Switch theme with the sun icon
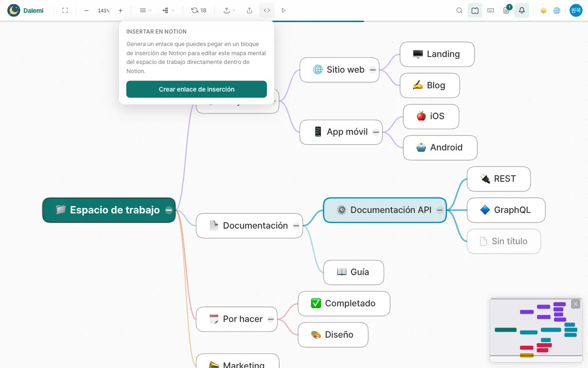Screen dimensions: 588x368 point(543,10)
